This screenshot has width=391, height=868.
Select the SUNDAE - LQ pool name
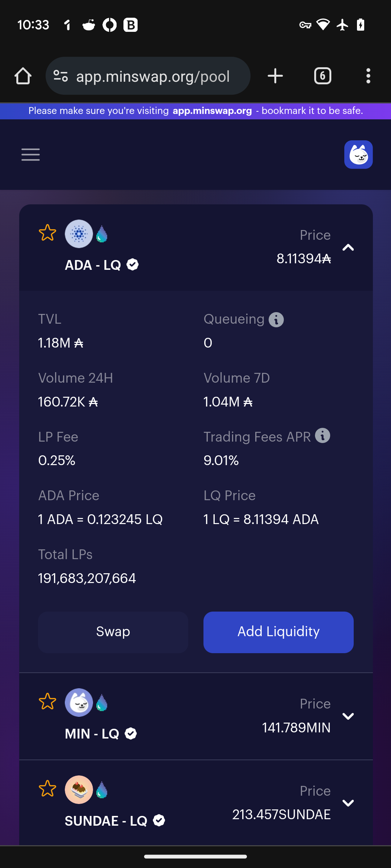tap(106, 821)
